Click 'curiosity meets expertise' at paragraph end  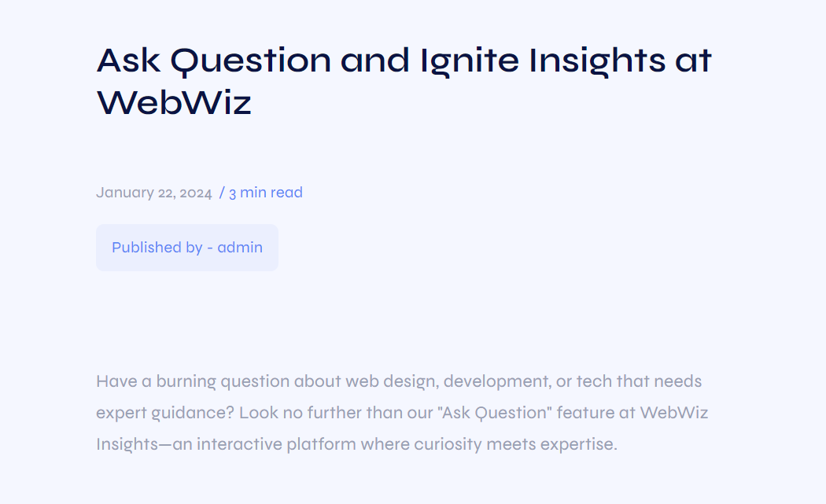[x=515, y=444]
